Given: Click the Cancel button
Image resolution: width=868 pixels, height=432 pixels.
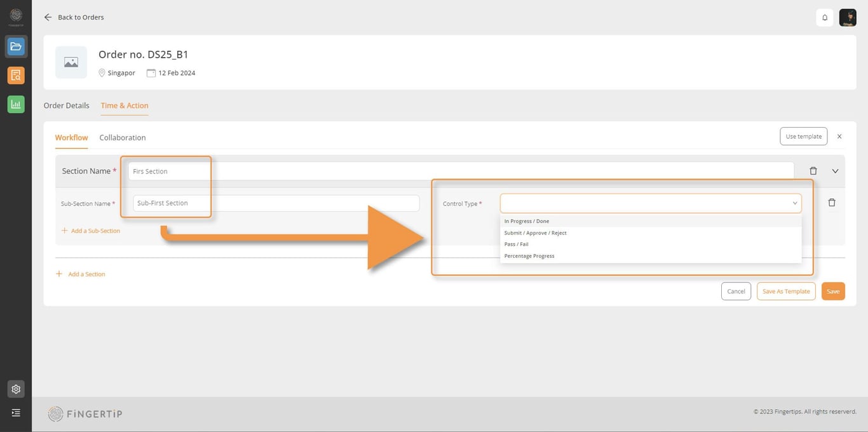Looking at the screenshot, I should tap(736, 291).
